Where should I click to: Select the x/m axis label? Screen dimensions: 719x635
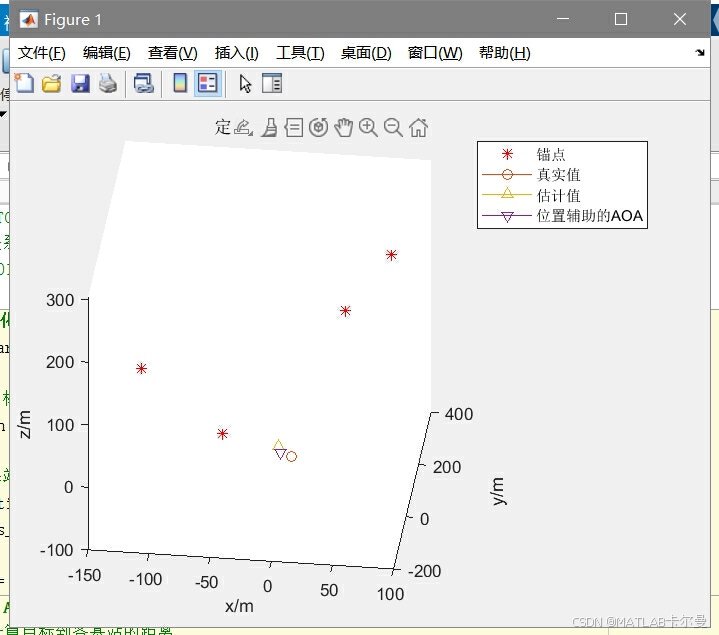pos(239,606)
